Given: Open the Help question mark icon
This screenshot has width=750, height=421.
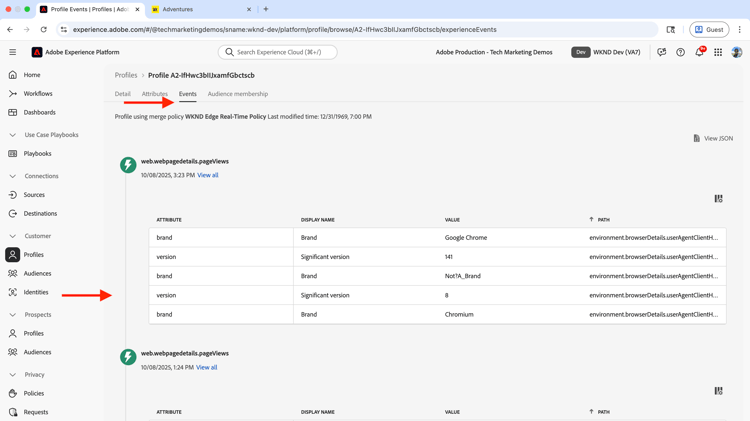Looking at the screenshot, I should [x=680, y=52].
